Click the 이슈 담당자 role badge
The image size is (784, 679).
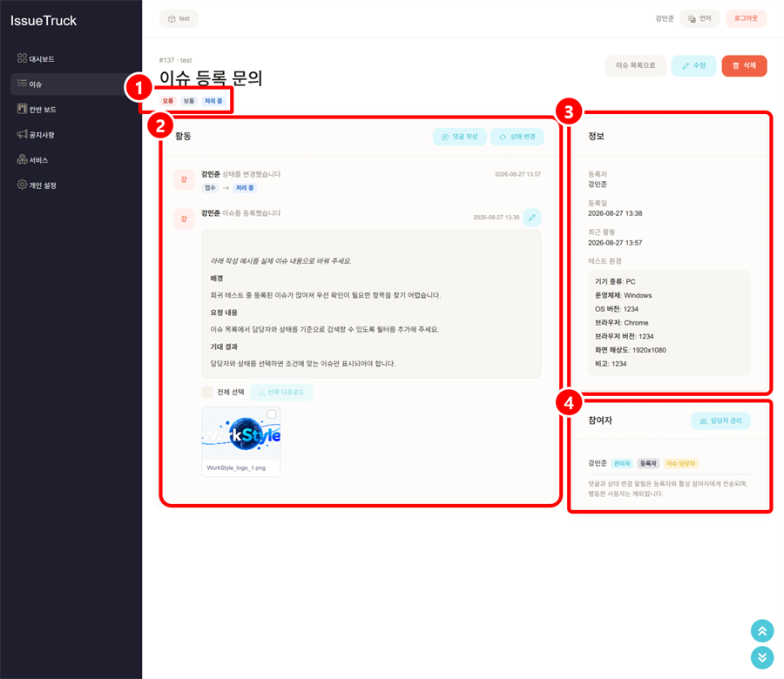click(680, 463)
